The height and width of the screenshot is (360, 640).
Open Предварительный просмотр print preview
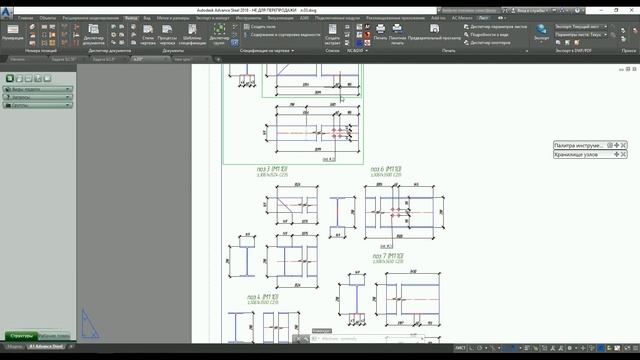[x=434, y=32]
